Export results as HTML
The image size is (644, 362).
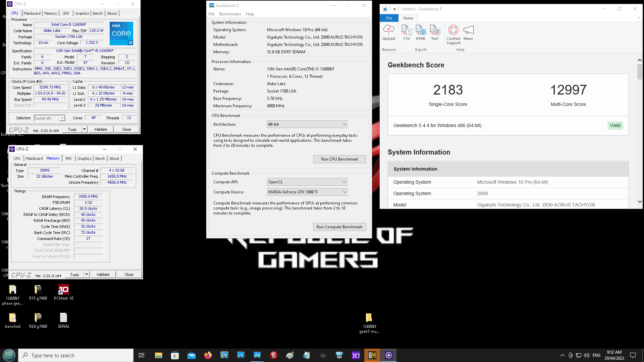pyautogui.click(x=421, y=33)
